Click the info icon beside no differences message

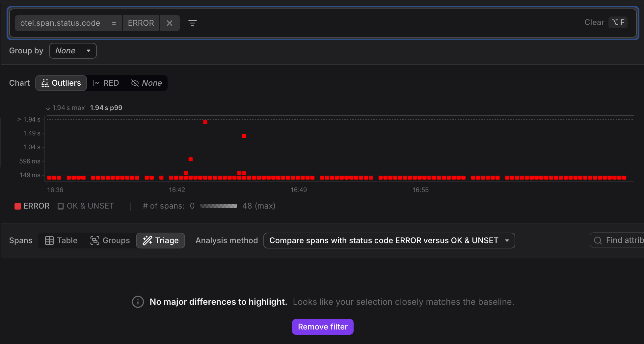click(x=138, y=302)
